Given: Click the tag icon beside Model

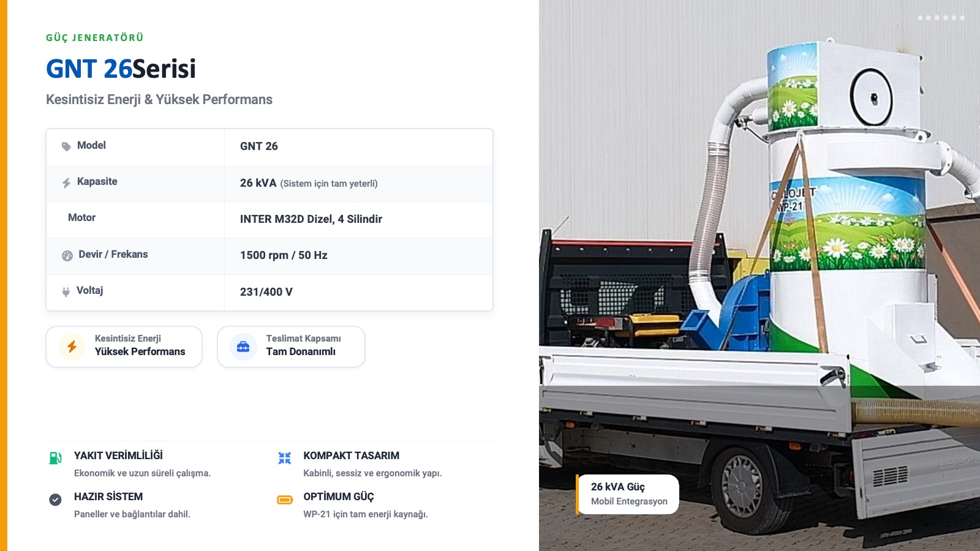Looking at the screenshot, I should [x=66, y=146].
